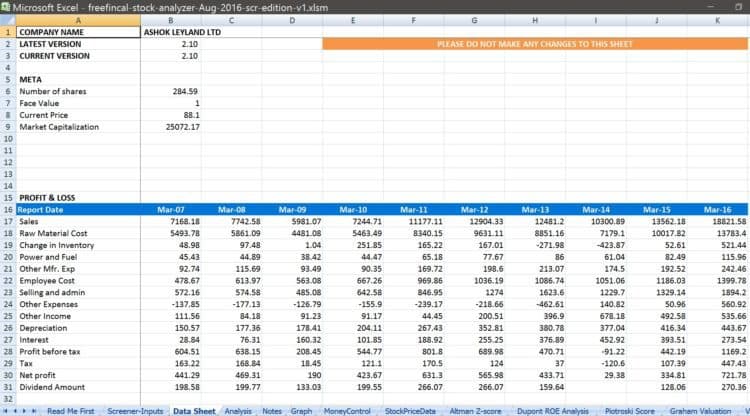The image size is (750, 416).
Task: Click the Current Price value 88.1
Action: 171,115
